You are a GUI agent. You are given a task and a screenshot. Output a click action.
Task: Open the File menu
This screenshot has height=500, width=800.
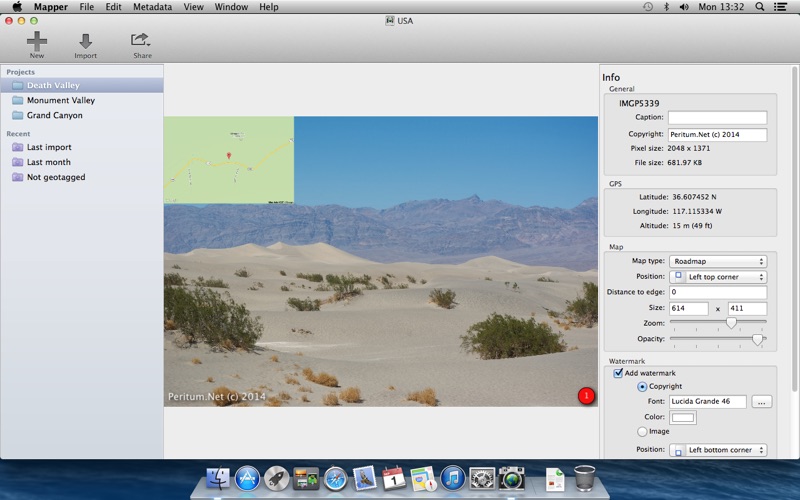pyautogui.click(x=86, y=7)
